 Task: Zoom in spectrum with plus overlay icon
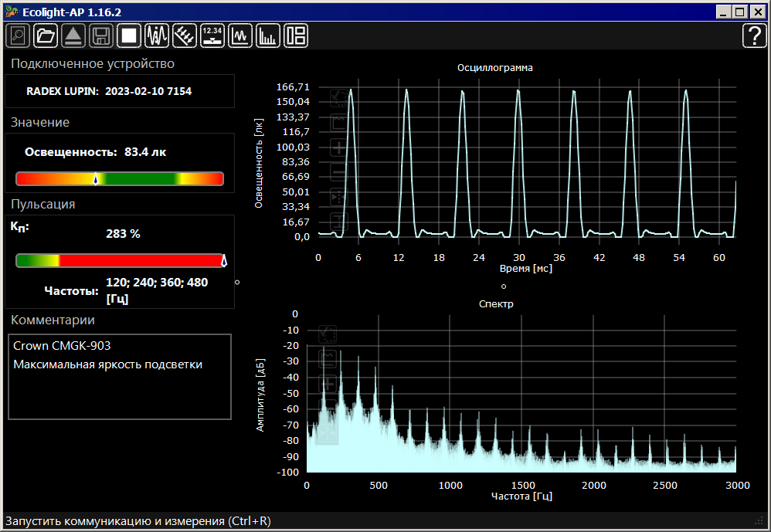[328, 385]
